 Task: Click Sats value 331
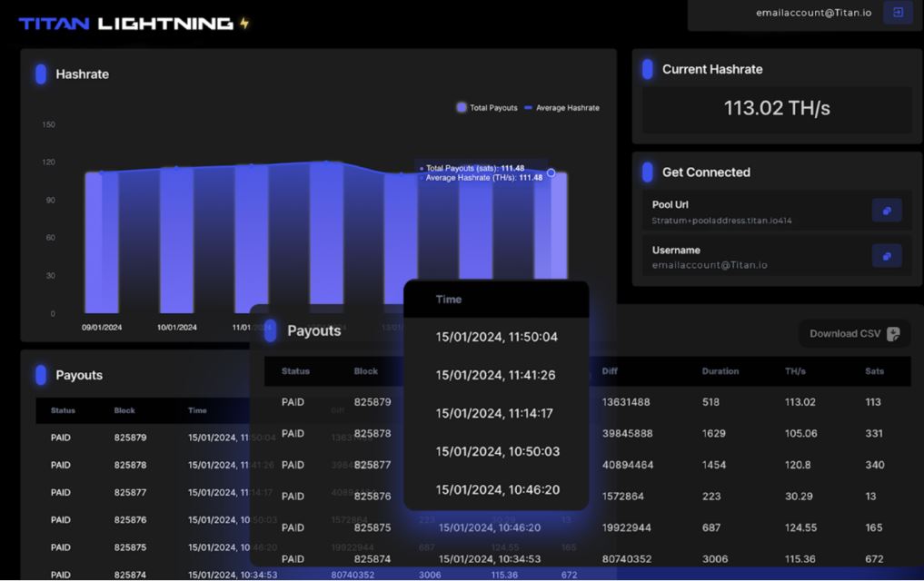point(874,433)
